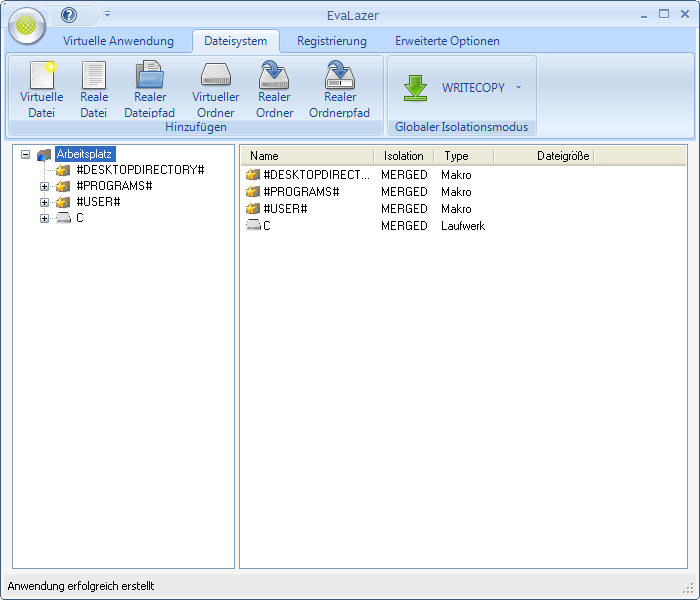The height and width of the screenshot is (600, 700).
Task: Expand the C drive tree node
Action: pos(44,218)
